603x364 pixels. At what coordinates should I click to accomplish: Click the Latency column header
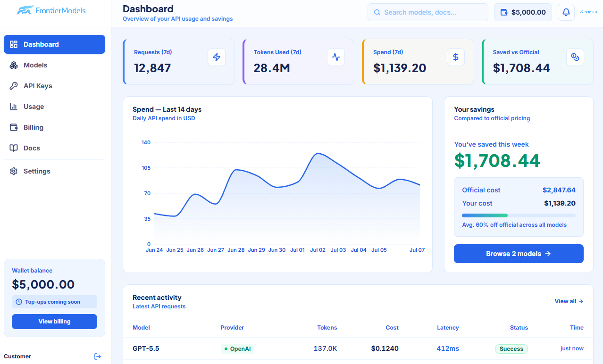[x=448, y=328]
